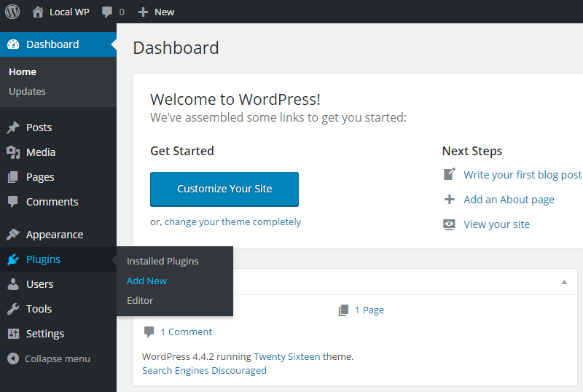Click Write your first blog post link
The width and height of the screenshot is (583, 392).
pyautogui.click(x=522, y=175)
